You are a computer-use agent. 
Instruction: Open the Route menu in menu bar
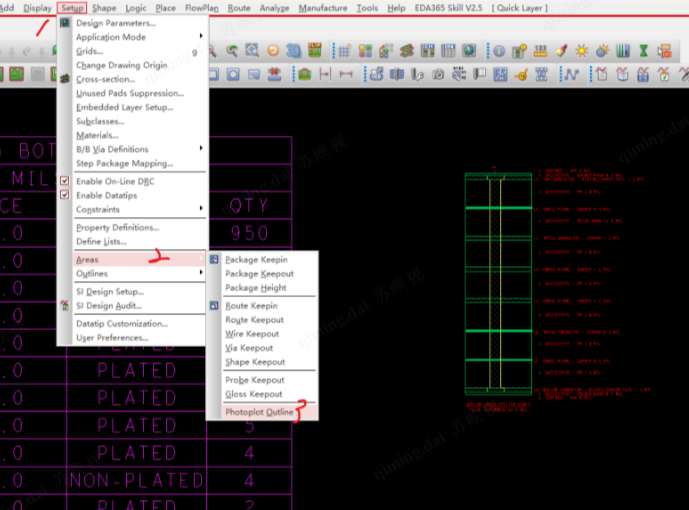[239, 8]
